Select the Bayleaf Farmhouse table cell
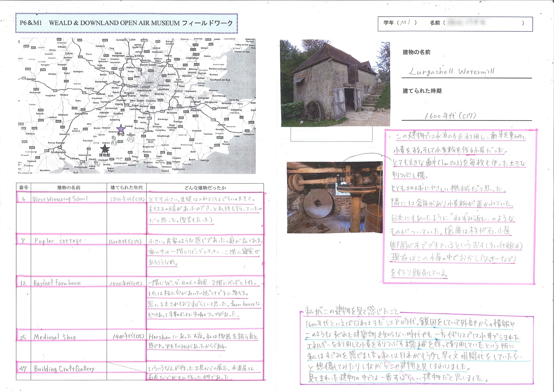 tap(61, 283)
